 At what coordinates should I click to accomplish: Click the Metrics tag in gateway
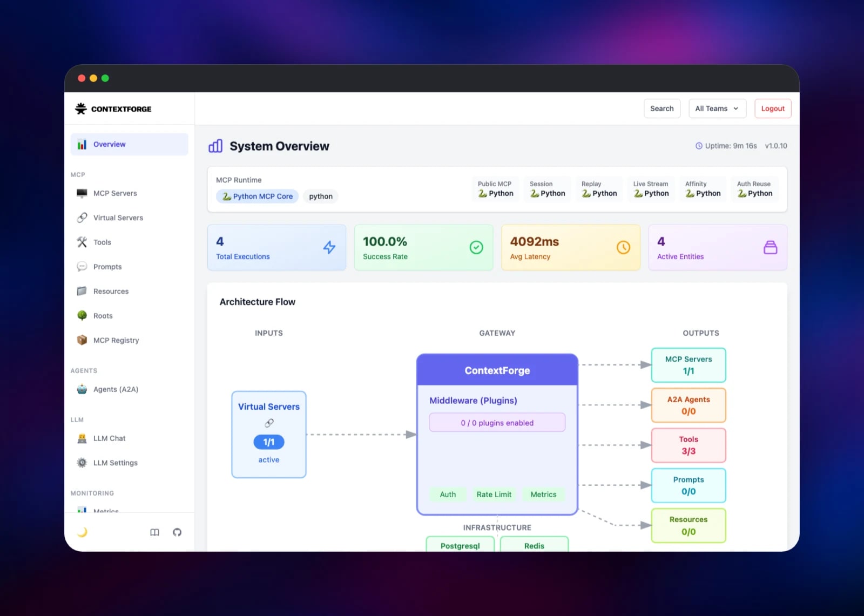click(543, 495)
